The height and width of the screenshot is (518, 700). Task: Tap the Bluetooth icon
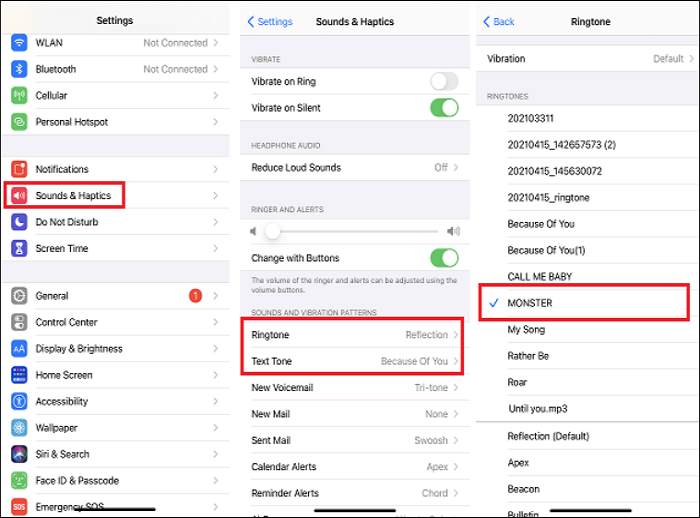19,69
